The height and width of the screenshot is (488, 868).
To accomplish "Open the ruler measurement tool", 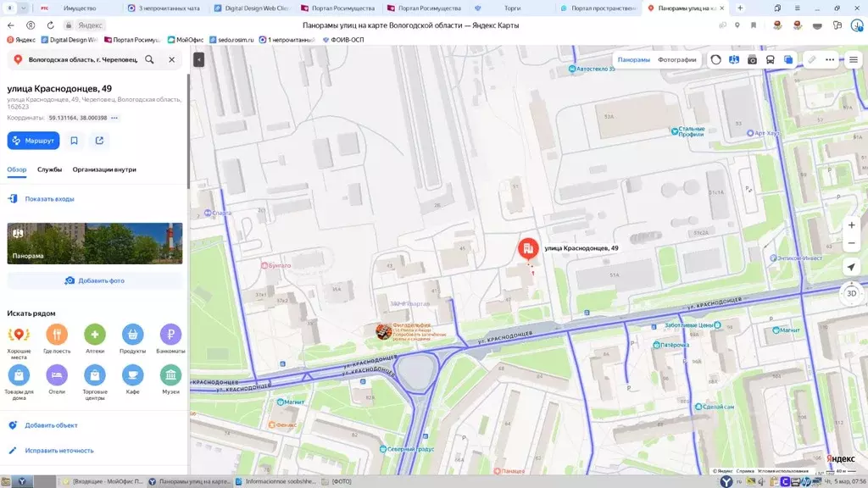I will [x=811, y=60].
